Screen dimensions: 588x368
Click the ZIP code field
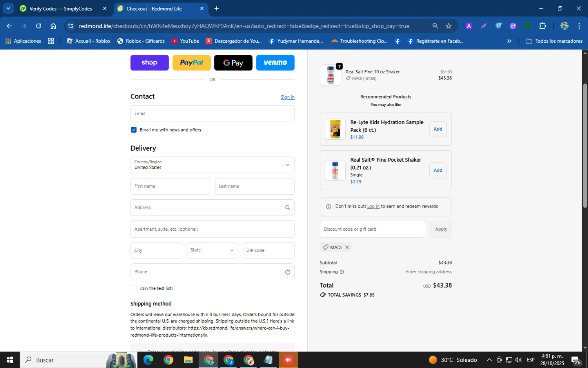tap(269, 250)
